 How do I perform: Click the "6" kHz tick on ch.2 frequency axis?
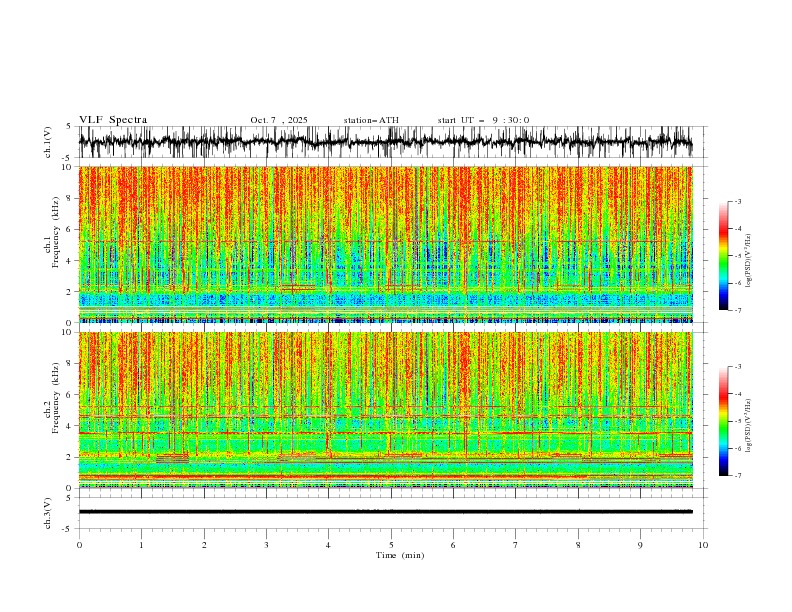click(x=69, y=395)
